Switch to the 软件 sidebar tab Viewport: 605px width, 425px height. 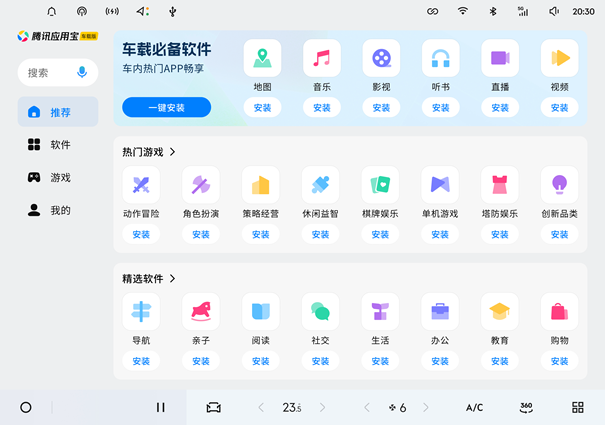coord(58,145)
